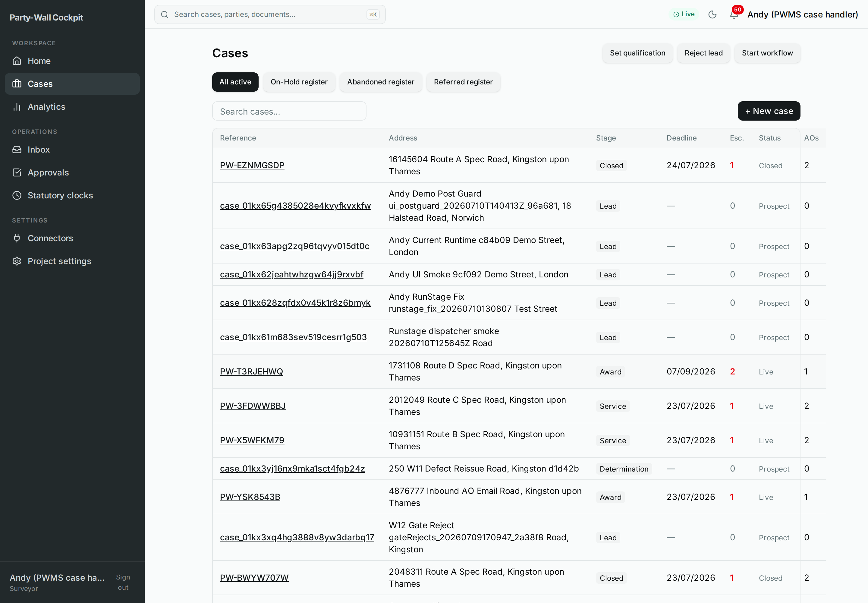This screenshot has width=868, height=603.
Task: Open case case_01kx62jeahtwhzgw64jj9rxvbf
Action: (x=292, y=274)
